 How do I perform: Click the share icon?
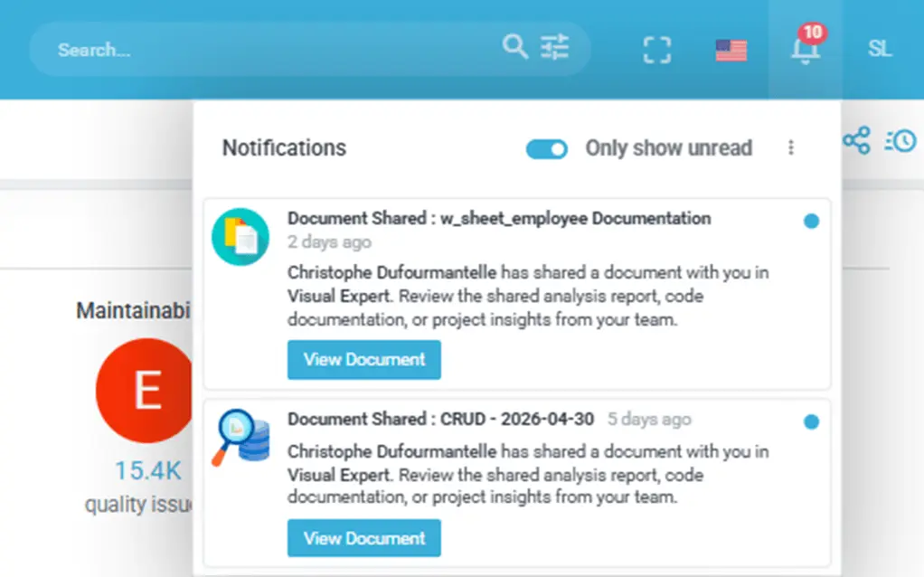(x=856, y=140)
